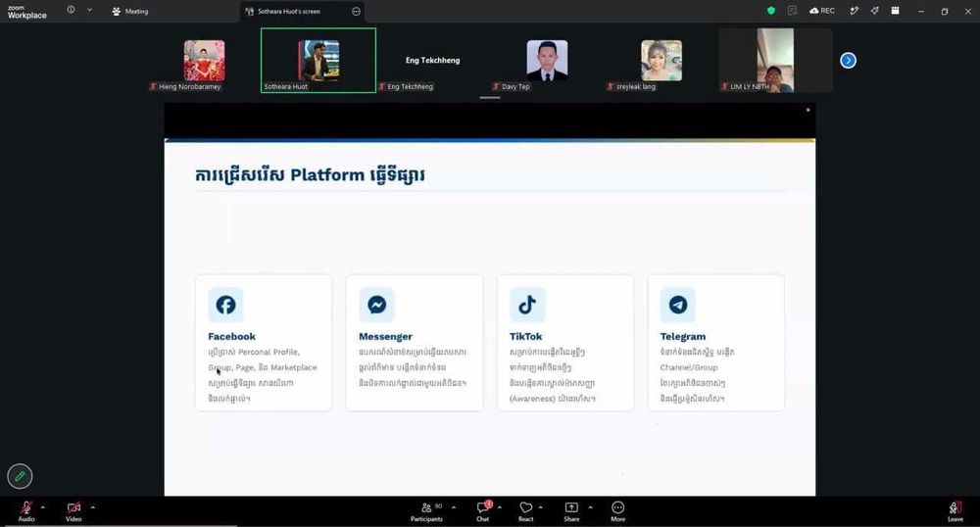Click the AI Companion sparkle icon
This screenshot has width=980, height=527.
coord(874,11)
